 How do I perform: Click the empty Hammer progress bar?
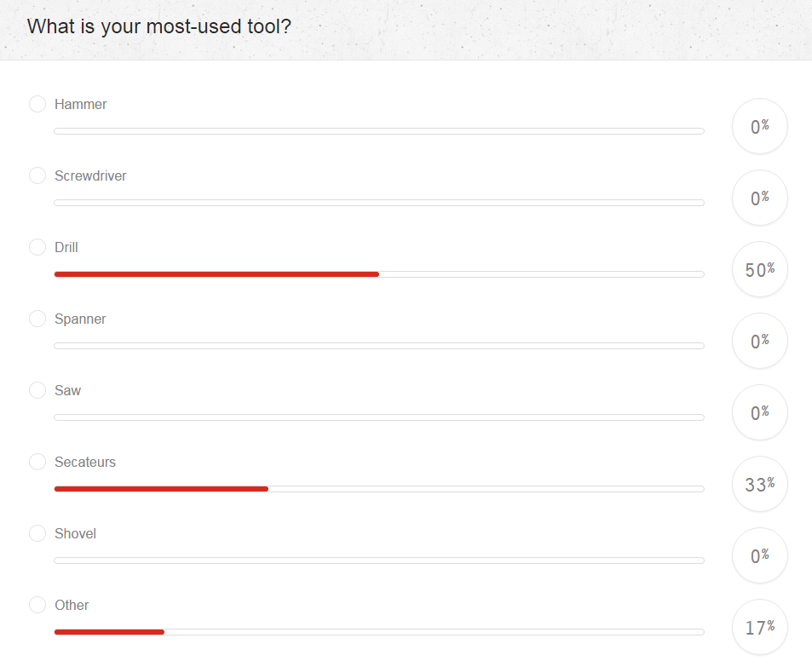(x=379, y=131)
